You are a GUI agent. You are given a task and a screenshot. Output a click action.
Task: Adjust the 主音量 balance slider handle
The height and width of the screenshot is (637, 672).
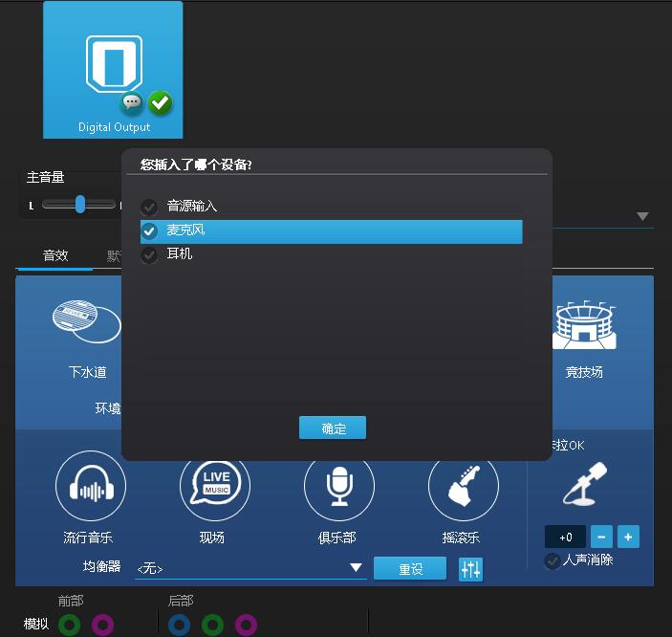click(x=80, y=204)
